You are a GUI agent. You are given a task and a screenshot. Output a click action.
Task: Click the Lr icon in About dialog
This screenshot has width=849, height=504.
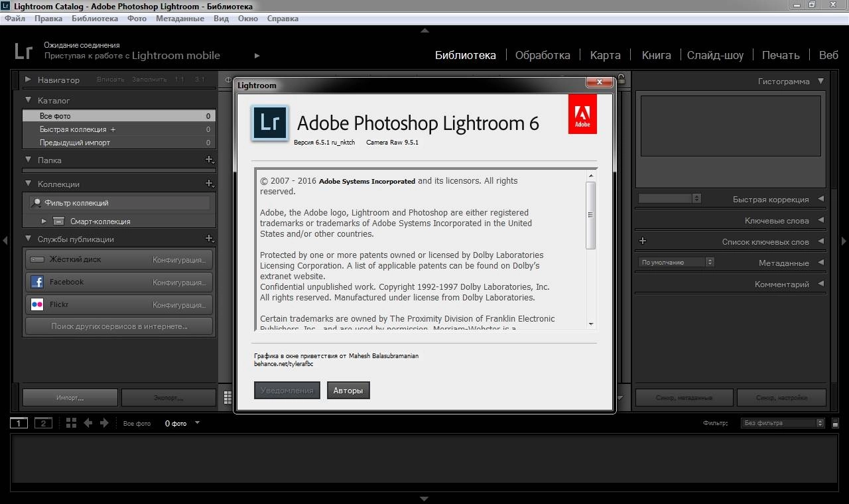click(x=270, y=123)
